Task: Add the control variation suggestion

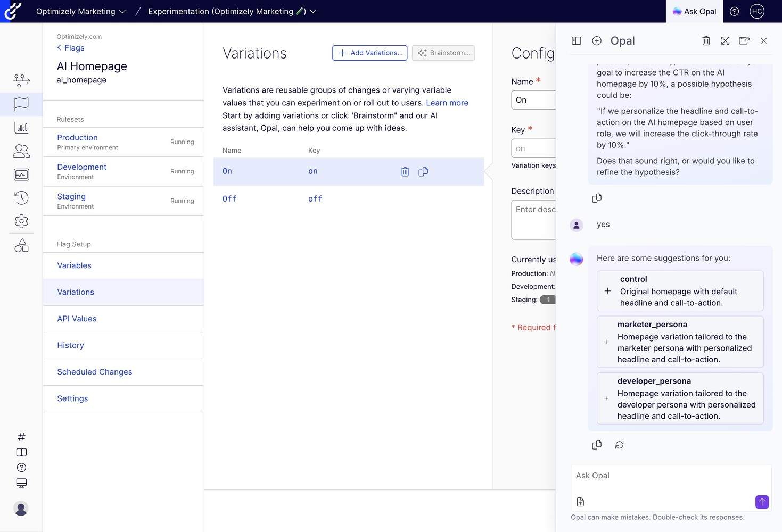Action: [607, 291]
